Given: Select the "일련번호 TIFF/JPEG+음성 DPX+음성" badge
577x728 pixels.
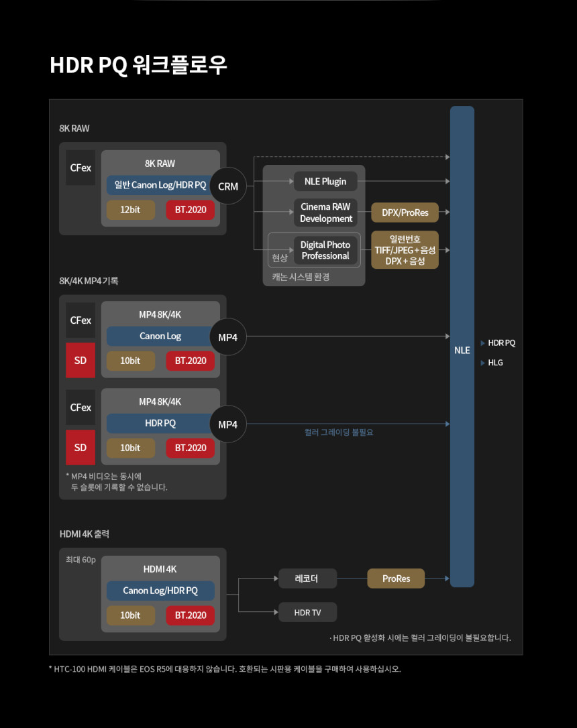Looking at the screenshot, I should point(405,250).
